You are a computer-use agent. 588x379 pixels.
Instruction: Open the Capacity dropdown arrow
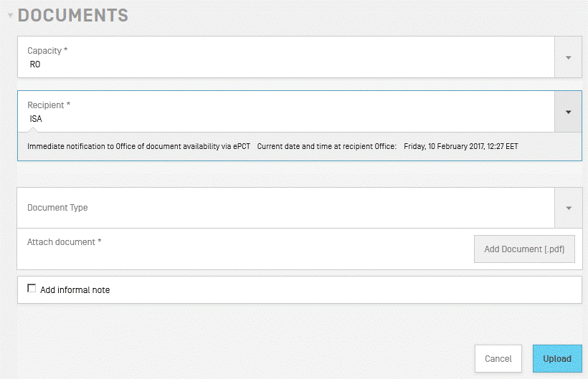click(568, 57)
